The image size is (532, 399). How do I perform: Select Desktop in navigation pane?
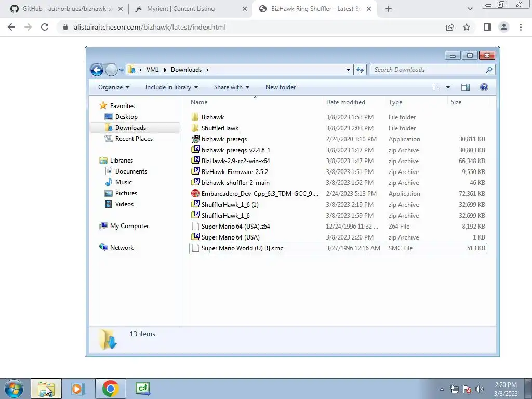point(126,117)
